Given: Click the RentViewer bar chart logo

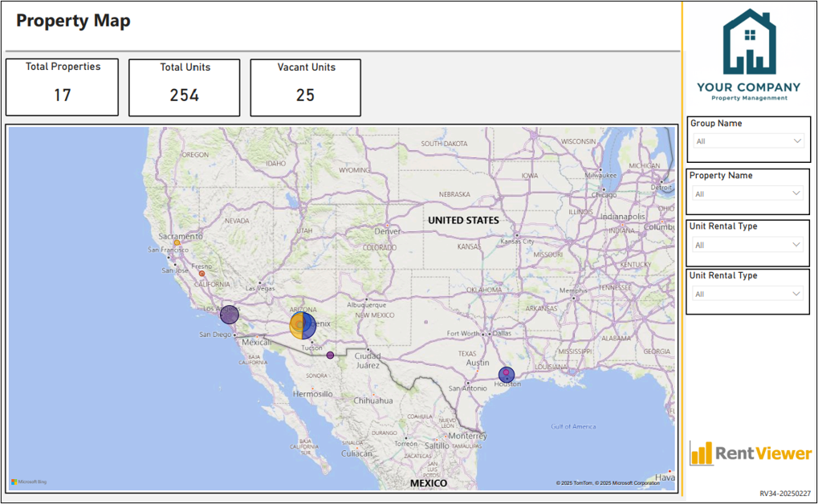Looking at the screenshot, I should click(701, 453).
